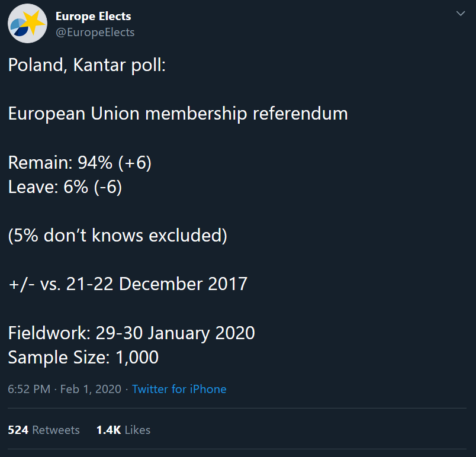This screenshot has width=476, height=457.
Task: Click the Sample Size: 1,000 line
Action: pos(83,357)
